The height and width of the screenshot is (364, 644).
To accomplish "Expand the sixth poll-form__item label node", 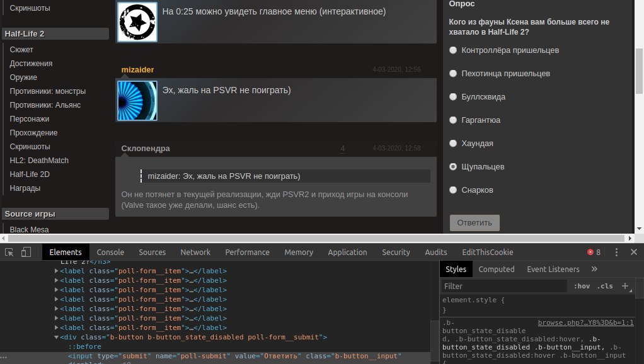I will (x=56, y=318).
